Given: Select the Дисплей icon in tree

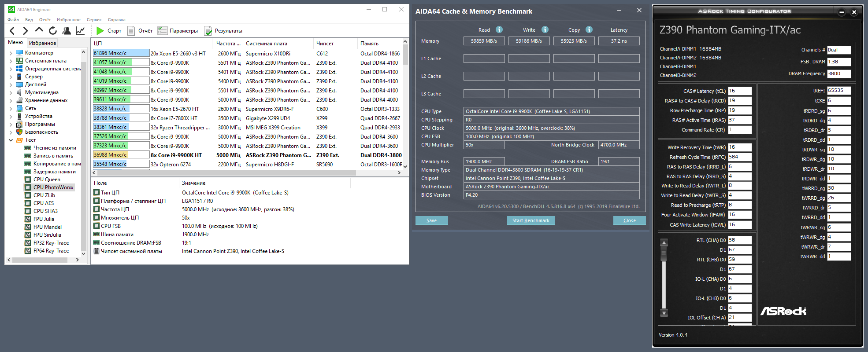Looking at the screenshot, I should pos(19,84).
